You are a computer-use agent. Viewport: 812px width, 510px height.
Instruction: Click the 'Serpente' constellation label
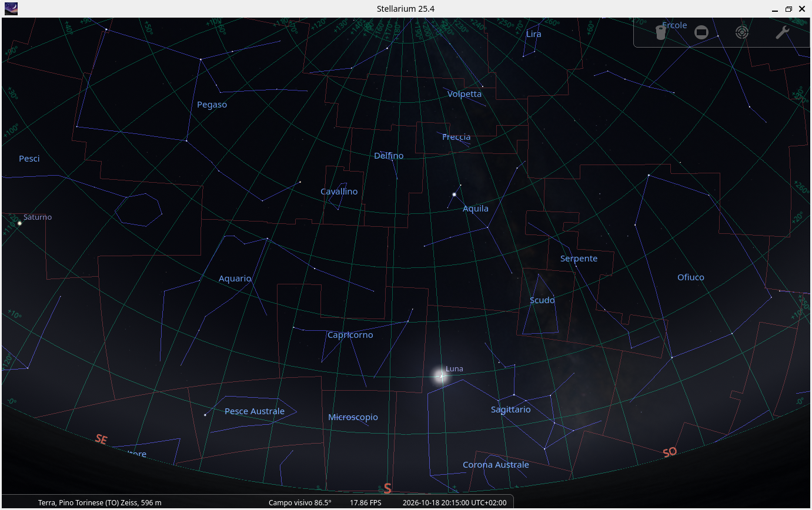(x=579, y=259)
